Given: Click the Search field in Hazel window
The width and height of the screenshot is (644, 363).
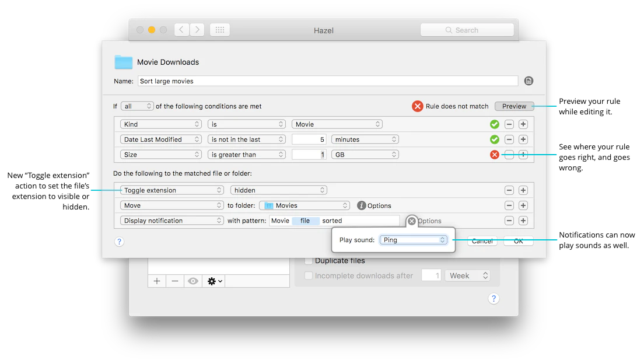Looking at the screenshot, I should click(x=467, y=30).
